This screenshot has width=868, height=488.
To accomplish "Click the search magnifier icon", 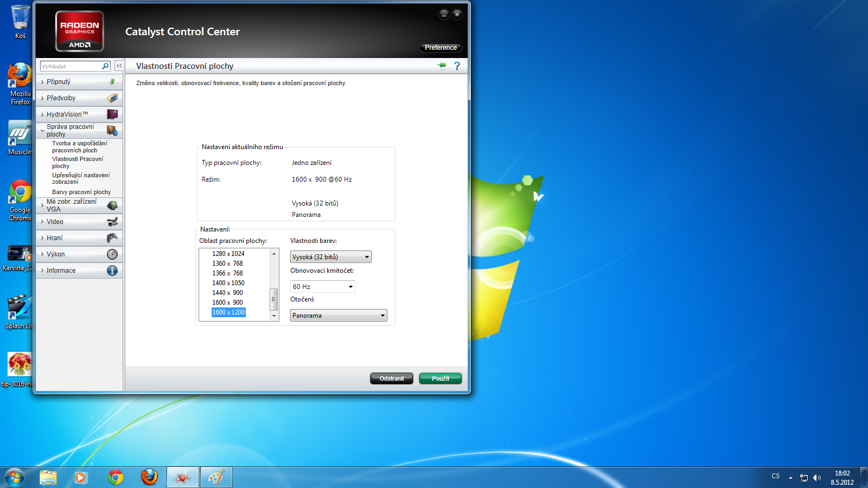I will click(105, 66).
